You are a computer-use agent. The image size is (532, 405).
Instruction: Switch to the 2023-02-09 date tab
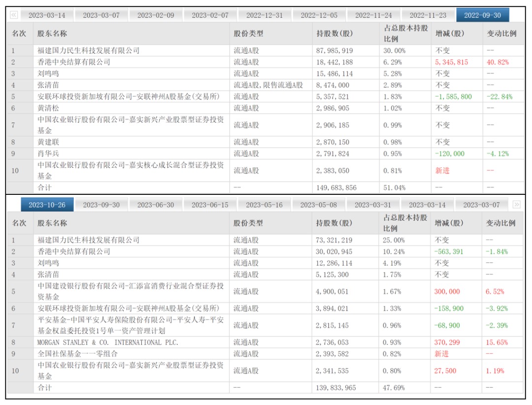156,15
